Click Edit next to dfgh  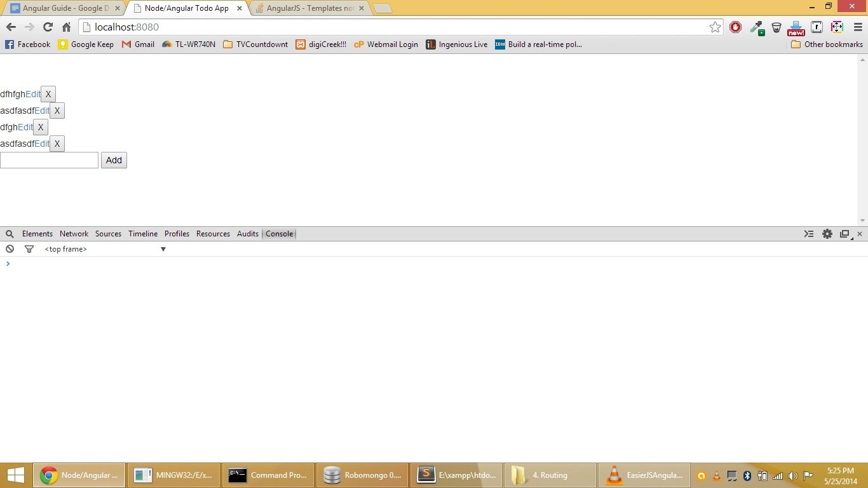[x=25, y=127]
